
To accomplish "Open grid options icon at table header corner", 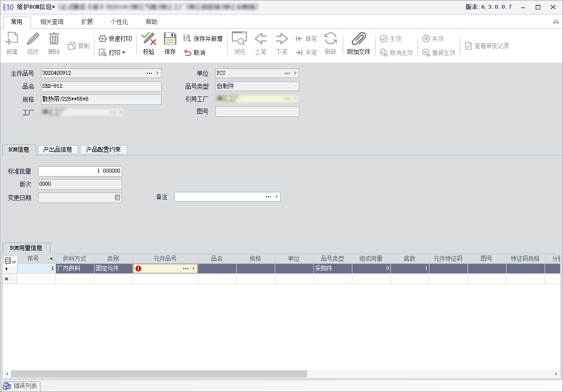I will pyautogui.click(x=10, y=261).
